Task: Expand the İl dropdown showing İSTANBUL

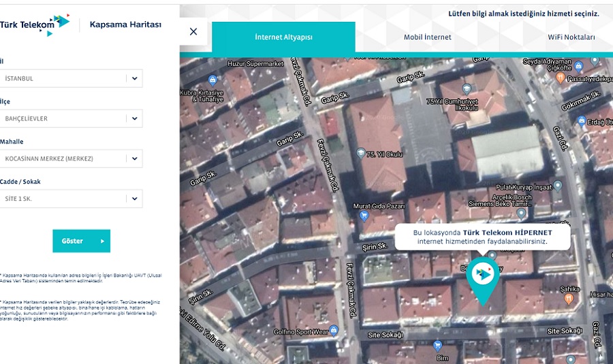Action: tap(135, 78)
